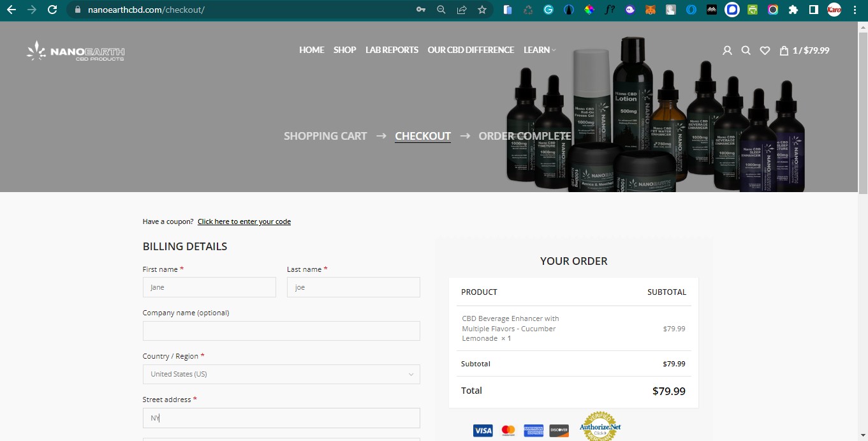Click the Mastercard payment icon
868x441 pixels.
click(508, 430)
